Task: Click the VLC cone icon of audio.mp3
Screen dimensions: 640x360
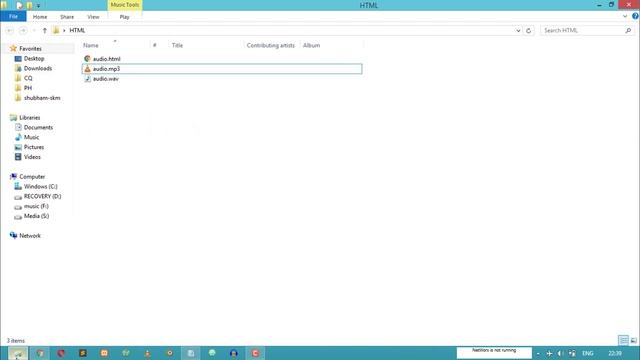Action: (x=87, y=69)
